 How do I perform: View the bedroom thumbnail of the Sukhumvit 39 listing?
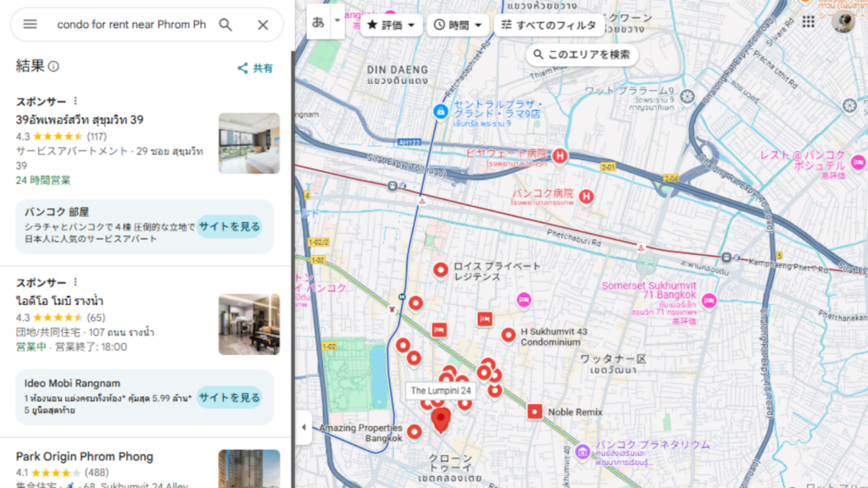(249, 143)
